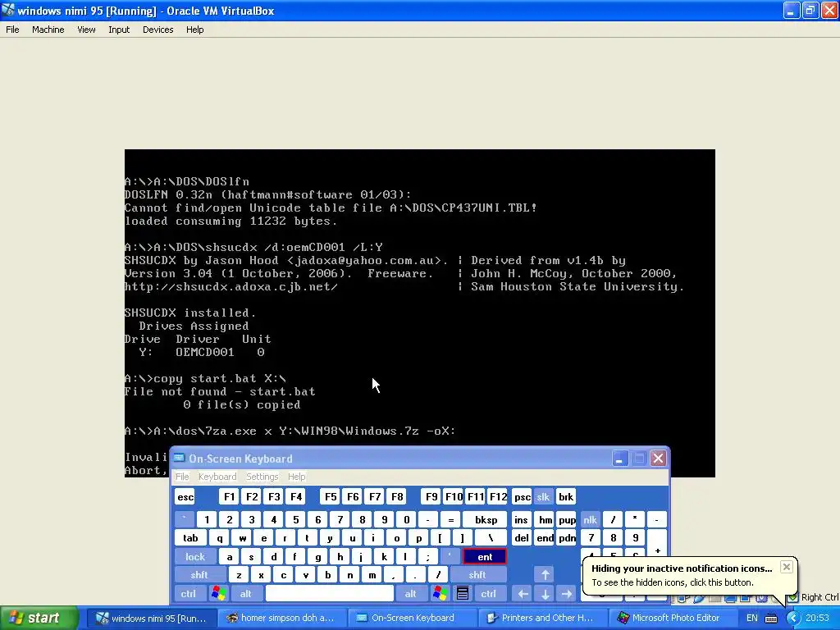
Task: Click the application menu key icon
Action: pyautogui.click(x=463, y=594)
